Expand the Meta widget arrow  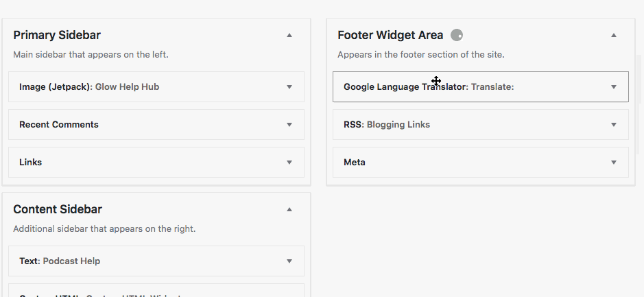pyautogui.click(x=614, y=163)
